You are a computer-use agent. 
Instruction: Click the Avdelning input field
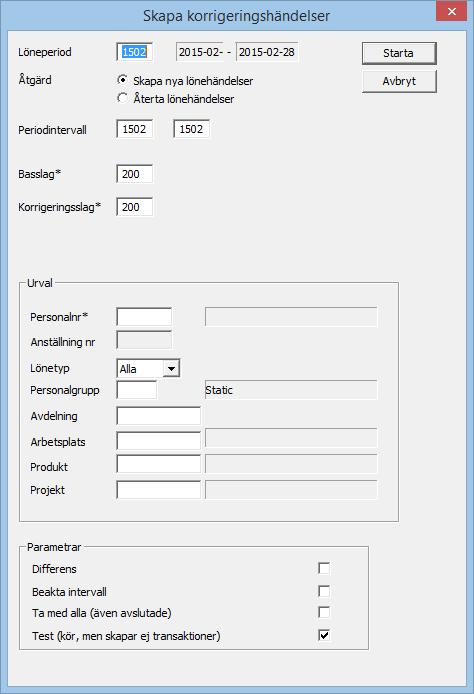[158, 416]
